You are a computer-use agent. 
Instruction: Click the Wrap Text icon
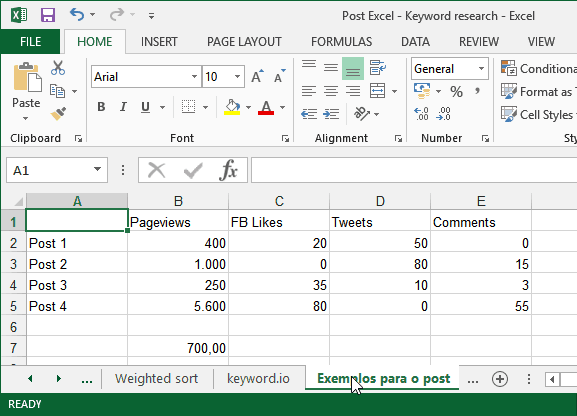(378, 68)
